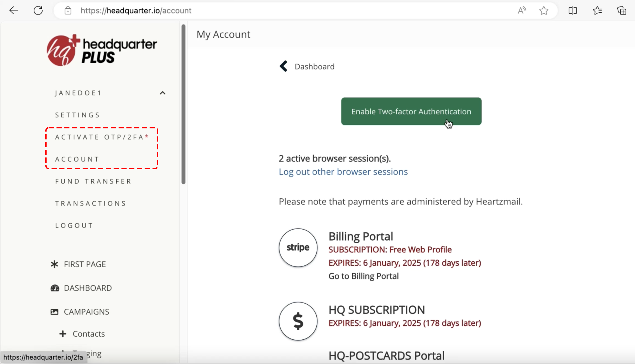Click the sidebar vertical scrollbar

(183, 104)
